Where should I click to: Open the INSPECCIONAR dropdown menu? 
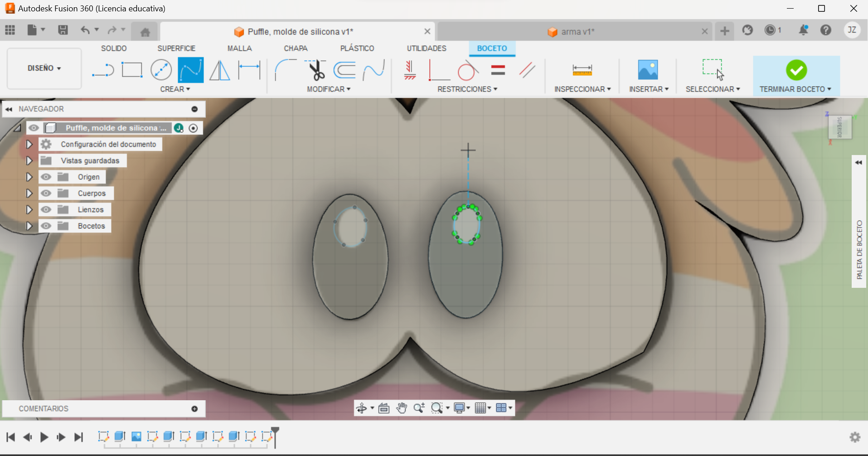point(582,89)
